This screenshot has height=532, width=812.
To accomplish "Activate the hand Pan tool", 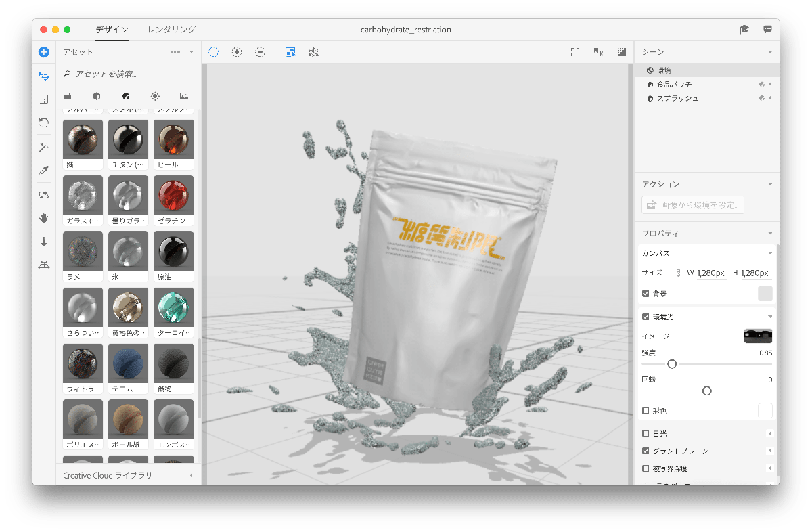I will [43, 218].
